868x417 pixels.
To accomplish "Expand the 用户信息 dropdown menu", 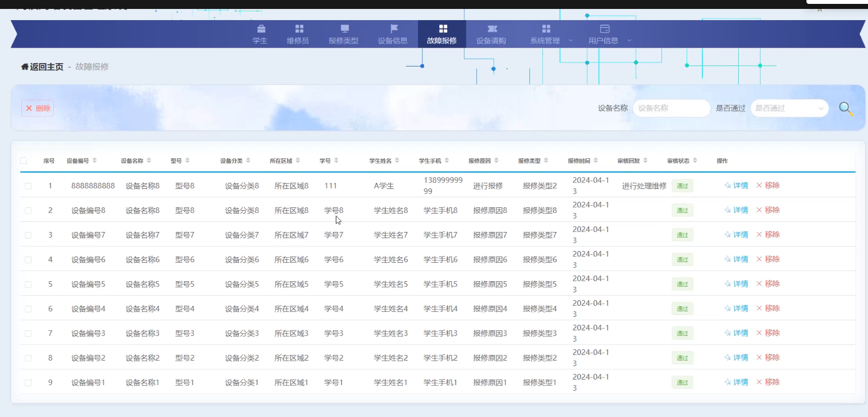I will 609,34.
